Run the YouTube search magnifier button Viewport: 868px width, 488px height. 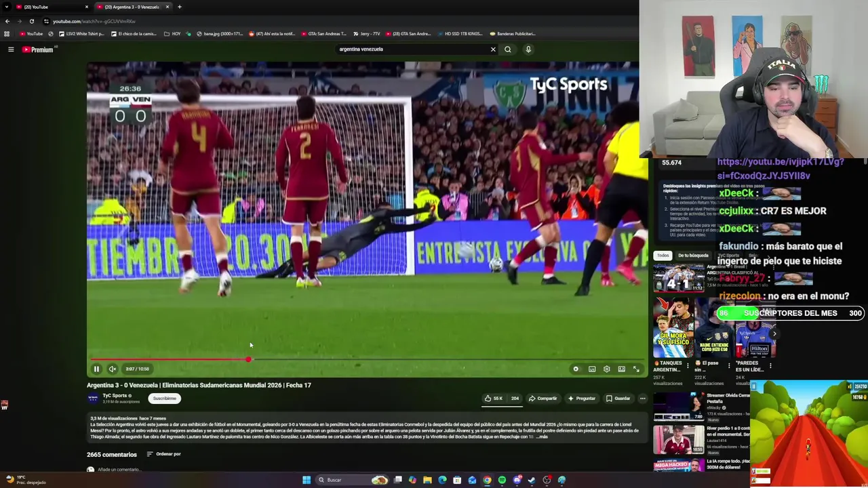508,49
